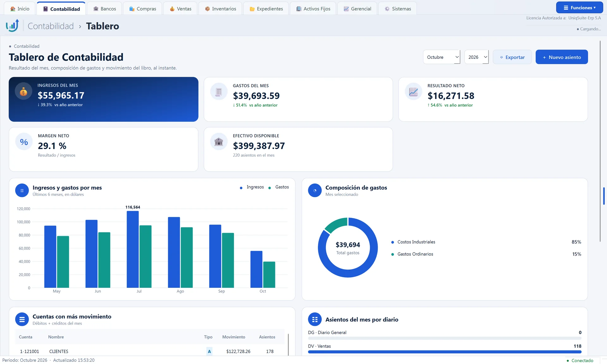Click the box icon on Inventarios tab

pos(207,9)
